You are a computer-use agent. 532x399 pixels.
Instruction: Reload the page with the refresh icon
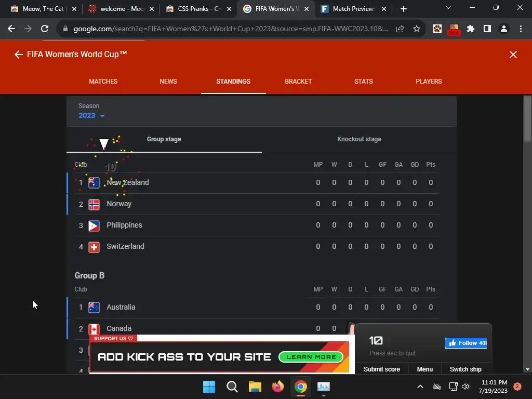[45, 29]
